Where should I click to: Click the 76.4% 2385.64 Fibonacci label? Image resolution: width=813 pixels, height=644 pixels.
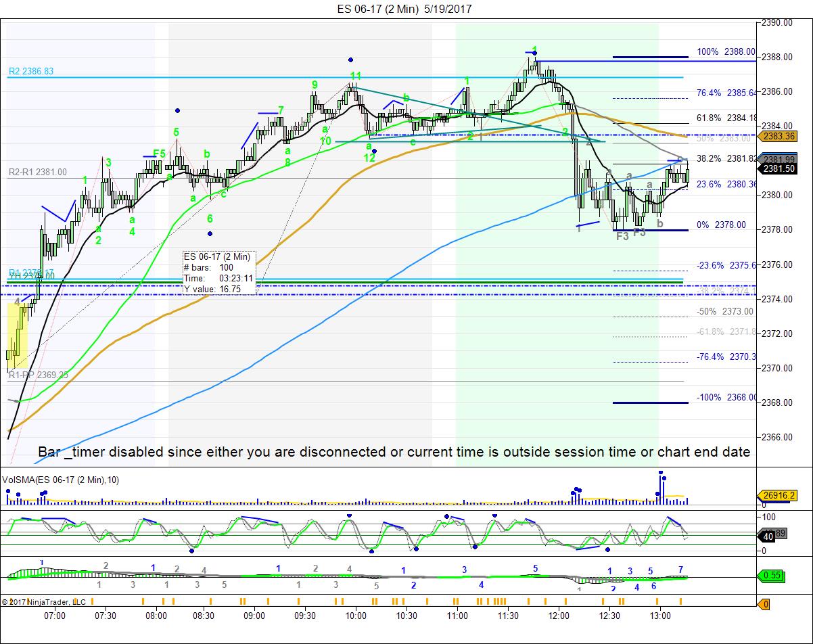tap(726, 93)
